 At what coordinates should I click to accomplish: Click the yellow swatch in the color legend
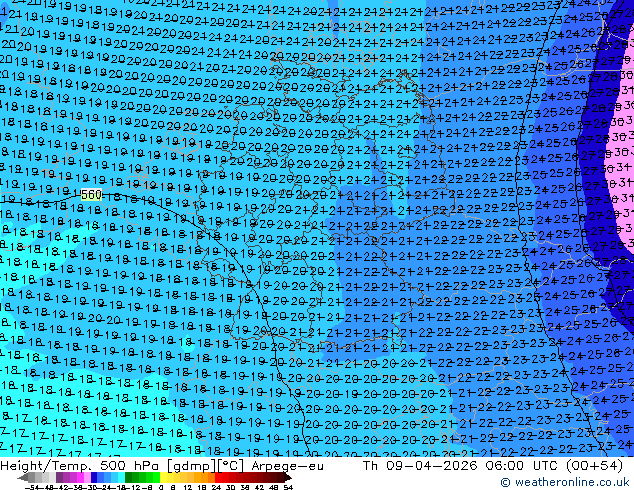coord(163,478)
